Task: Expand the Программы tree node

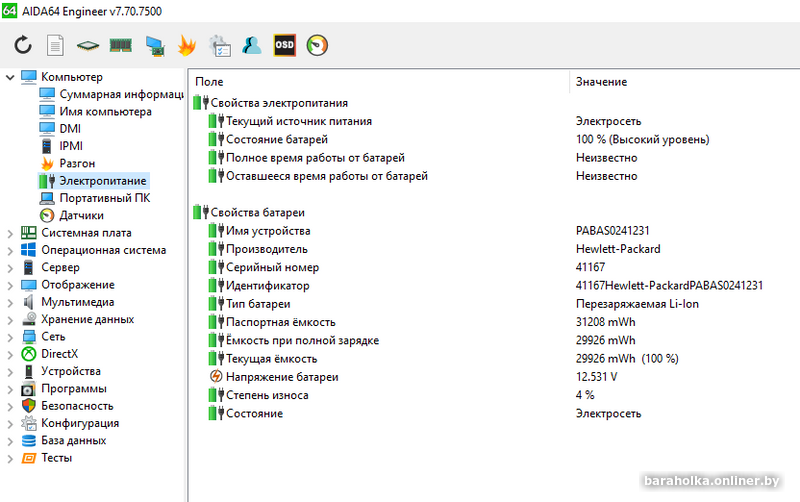Action: coord(10,389)
